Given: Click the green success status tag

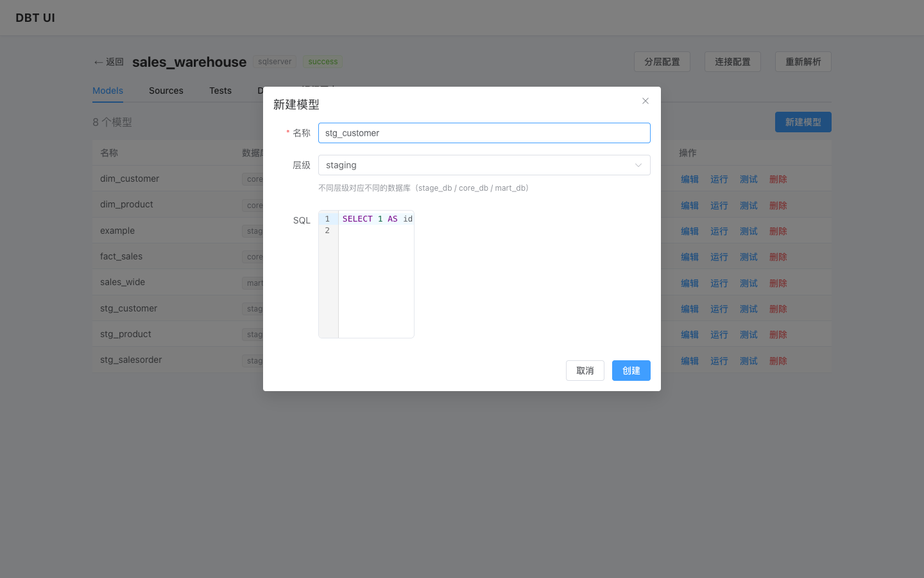Looking at the screenshot, I should pyautogui.click(x=323, y=62).
